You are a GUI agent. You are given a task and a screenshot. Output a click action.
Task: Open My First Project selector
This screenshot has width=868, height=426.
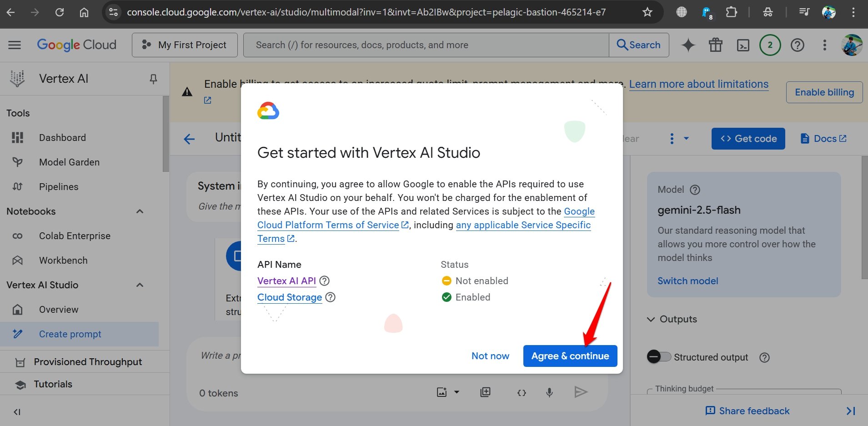coord(185,45)
